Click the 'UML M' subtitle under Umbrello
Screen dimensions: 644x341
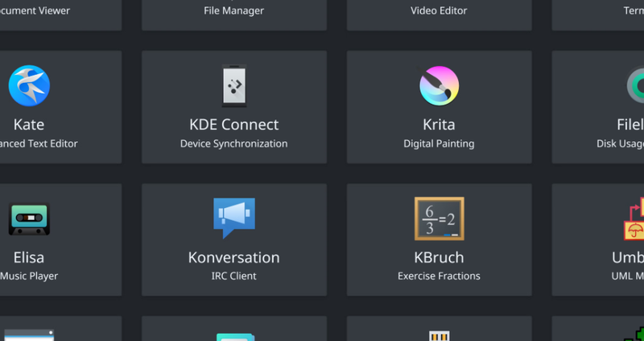pos(628,276)
